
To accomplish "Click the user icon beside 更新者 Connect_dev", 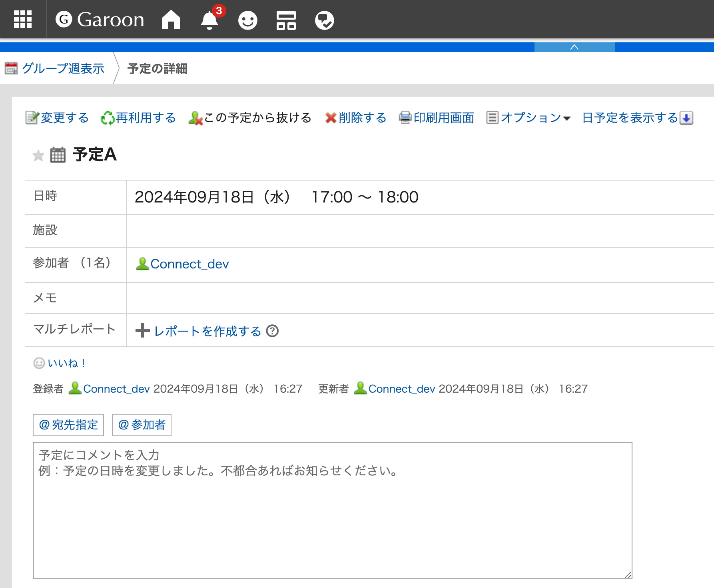I will point(361,388).
